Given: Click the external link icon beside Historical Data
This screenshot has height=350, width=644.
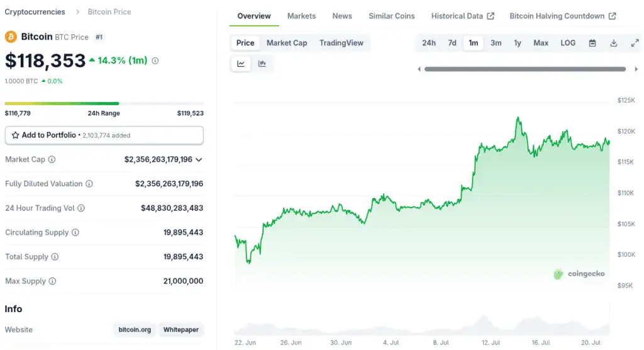Looking at the screenshot, I should pos(491,16).
